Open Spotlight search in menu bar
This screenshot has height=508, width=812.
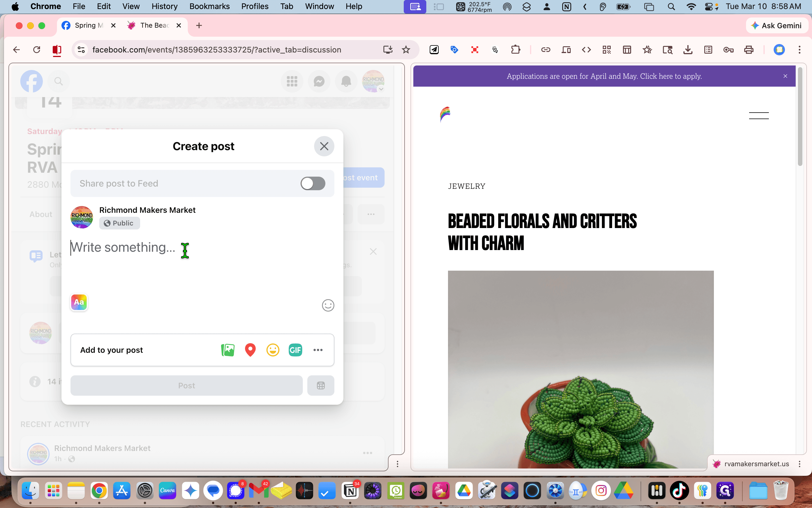point(671,6)
